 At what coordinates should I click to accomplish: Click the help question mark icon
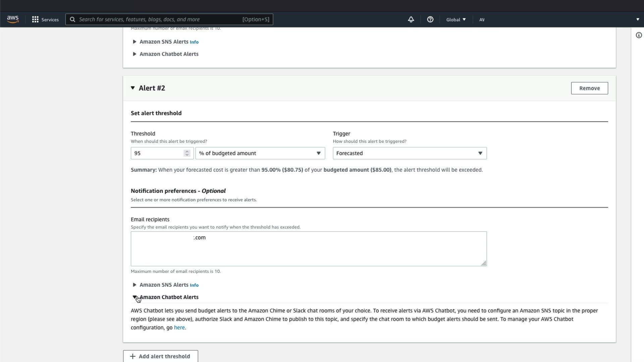430,19
